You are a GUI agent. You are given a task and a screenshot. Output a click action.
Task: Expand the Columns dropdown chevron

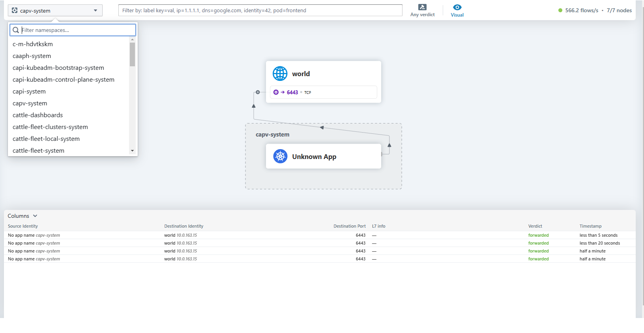point(35,216)
